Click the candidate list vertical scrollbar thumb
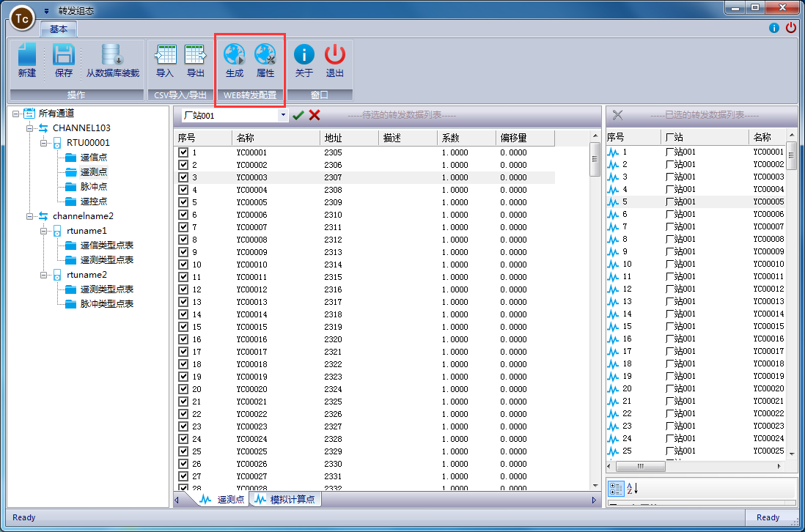The width and height of the screenshot is (805, 532). point(595,160)
